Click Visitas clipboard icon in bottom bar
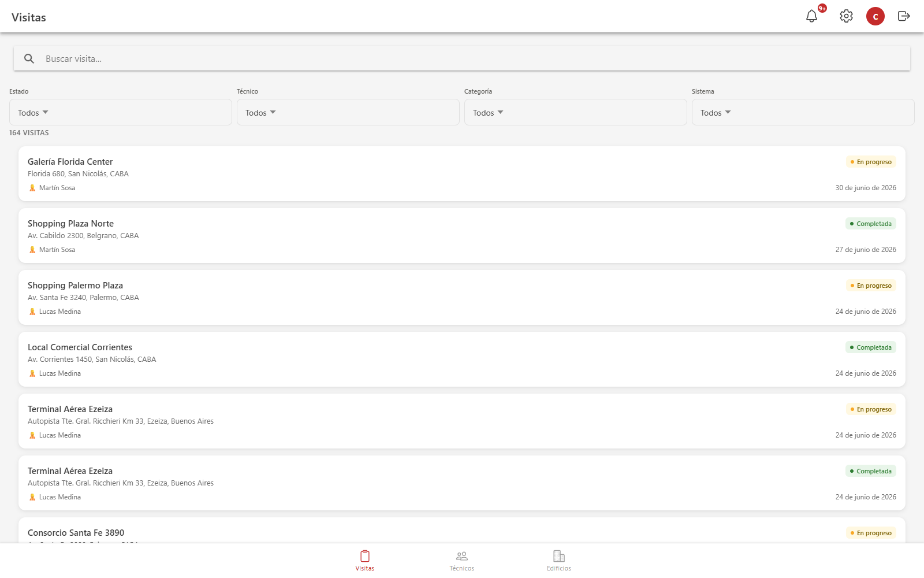Screen dimensions: 924x578 tap(365, 556)
